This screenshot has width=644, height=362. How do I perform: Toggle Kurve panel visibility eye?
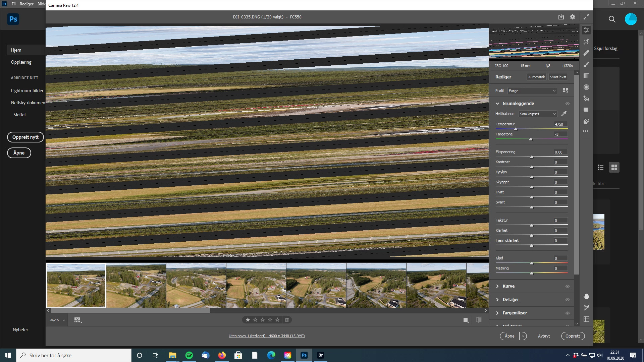pyautogui.click(x=568, y=286)
